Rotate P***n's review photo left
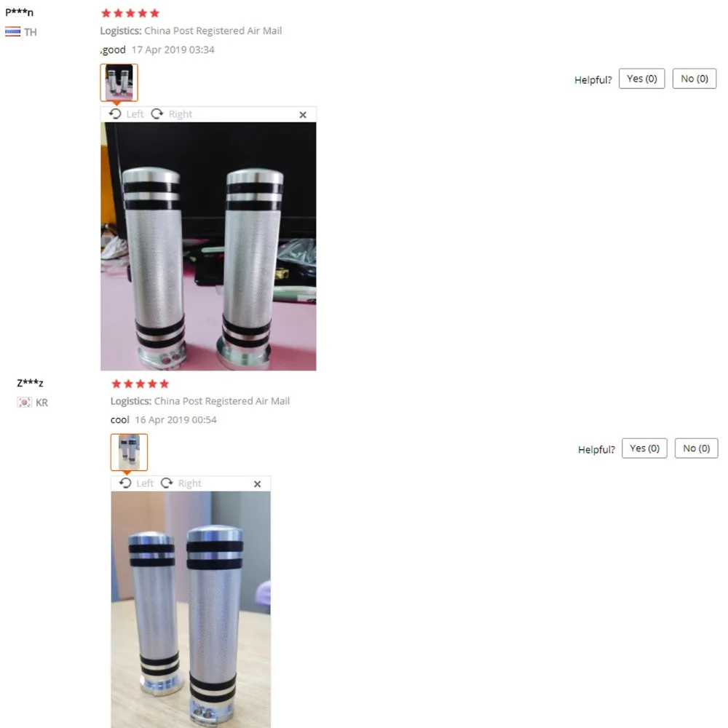Screen dimensions: 728x728 [126, 114]
